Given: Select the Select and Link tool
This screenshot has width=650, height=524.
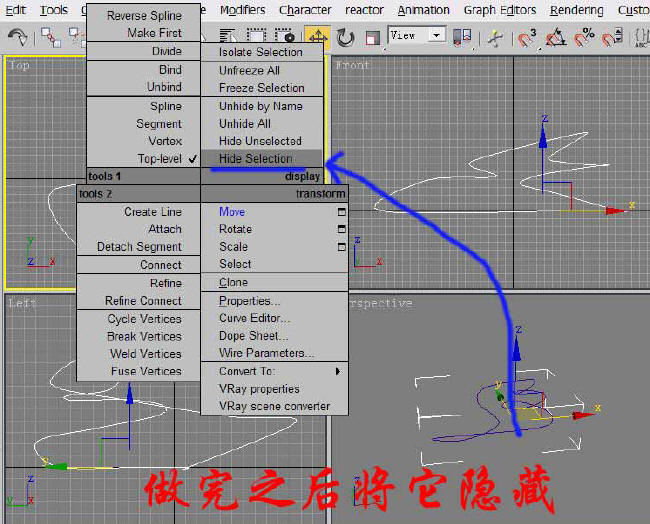Looking at the screenshot, I should (51, 37).
